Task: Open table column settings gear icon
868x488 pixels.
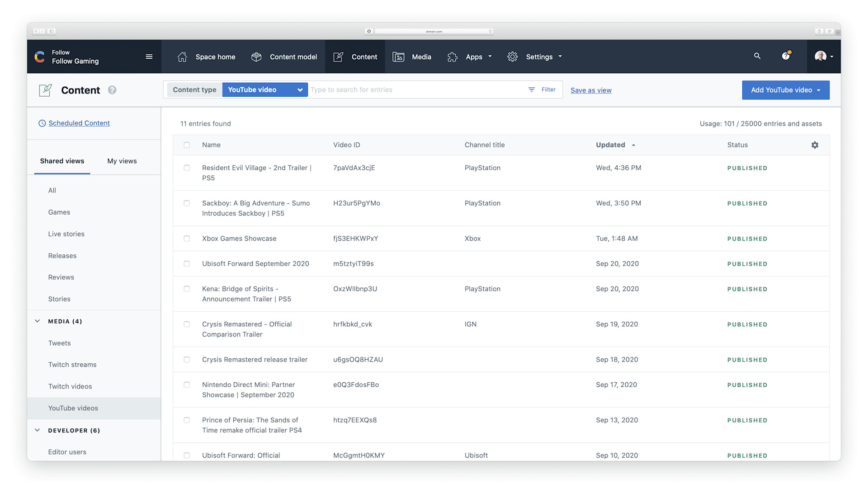Action: pos(815,145)
